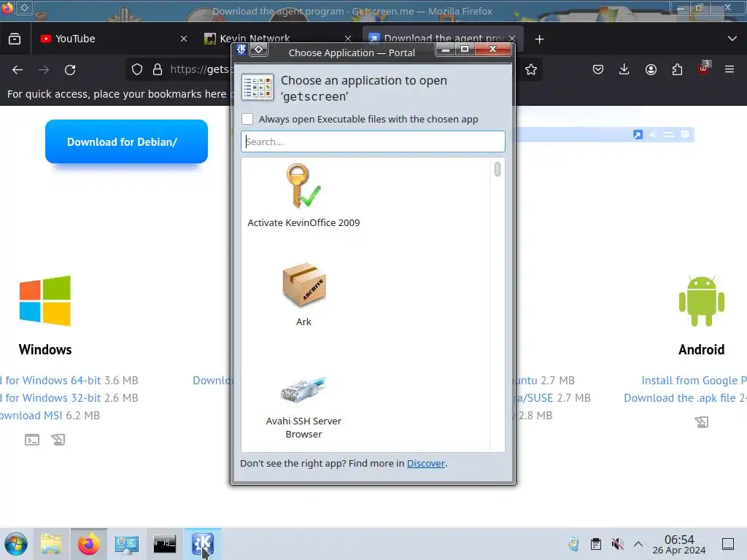Reload the current page
The height and width of the screenshot is (560, 747).
[70, 70]
